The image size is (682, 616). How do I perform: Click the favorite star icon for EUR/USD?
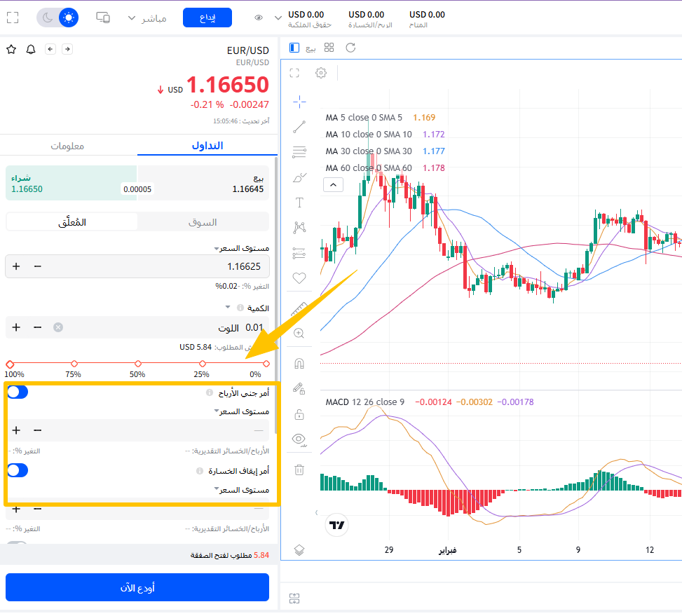11,49
